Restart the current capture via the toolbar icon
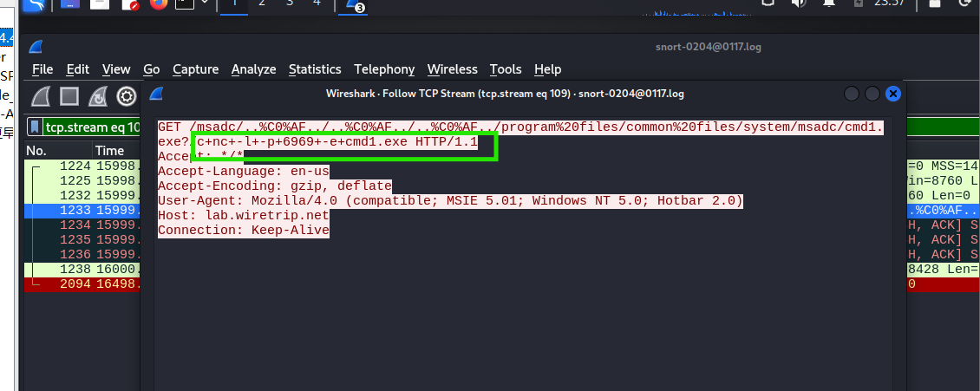Viewport: 980px width, 391px height. (98, 96)
